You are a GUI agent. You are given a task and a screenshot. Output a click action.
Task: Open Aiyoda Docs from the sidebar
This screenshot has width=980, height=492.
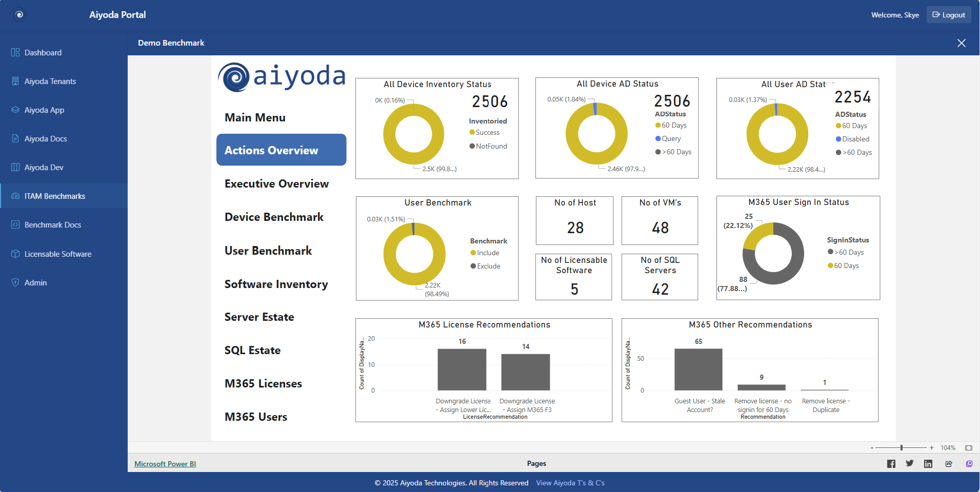point(46,138)
